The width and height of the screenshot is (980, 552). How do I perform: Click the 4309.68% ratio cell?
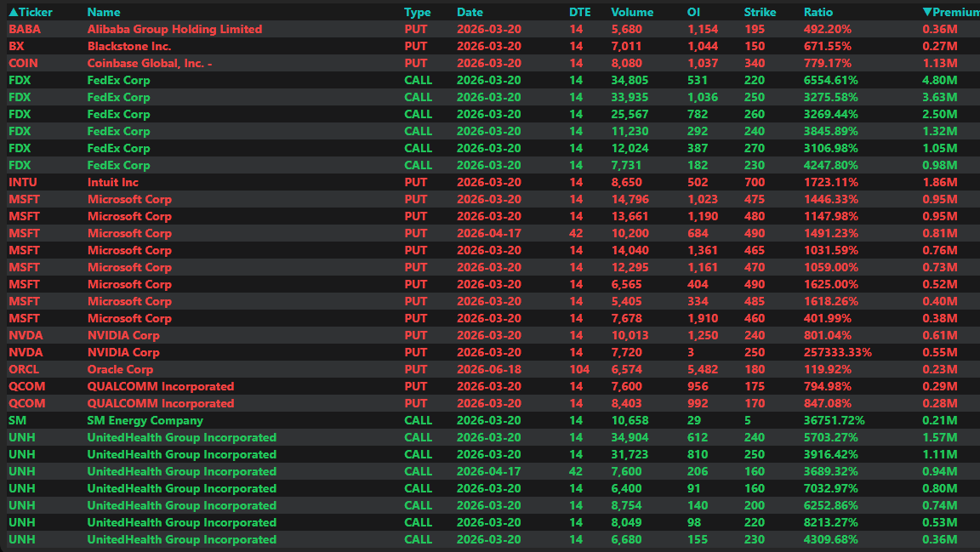(830, 539)
